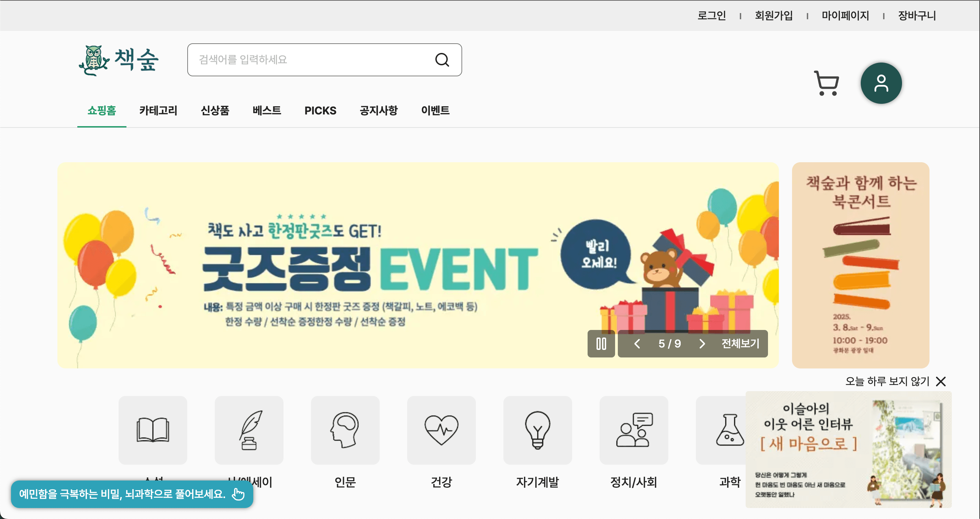Viewport: 980px width, 519px height.
Task: Open the 북콘서트 side banner
Action: coord(860,265)
